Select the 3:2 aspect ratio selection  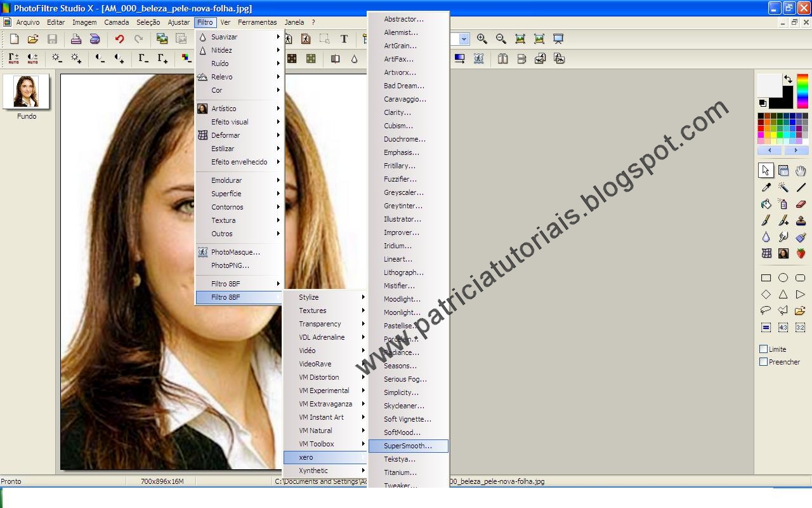pos(801,327)
